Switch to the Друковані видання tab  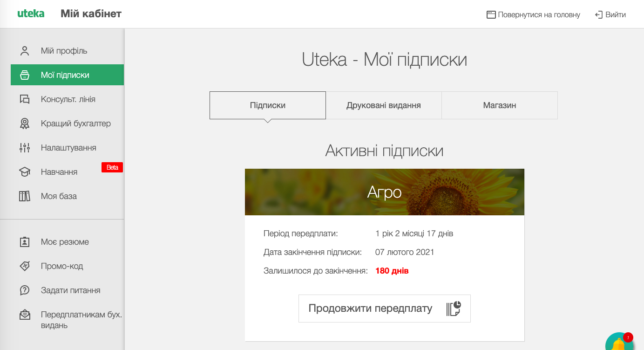tap(384, 105)
